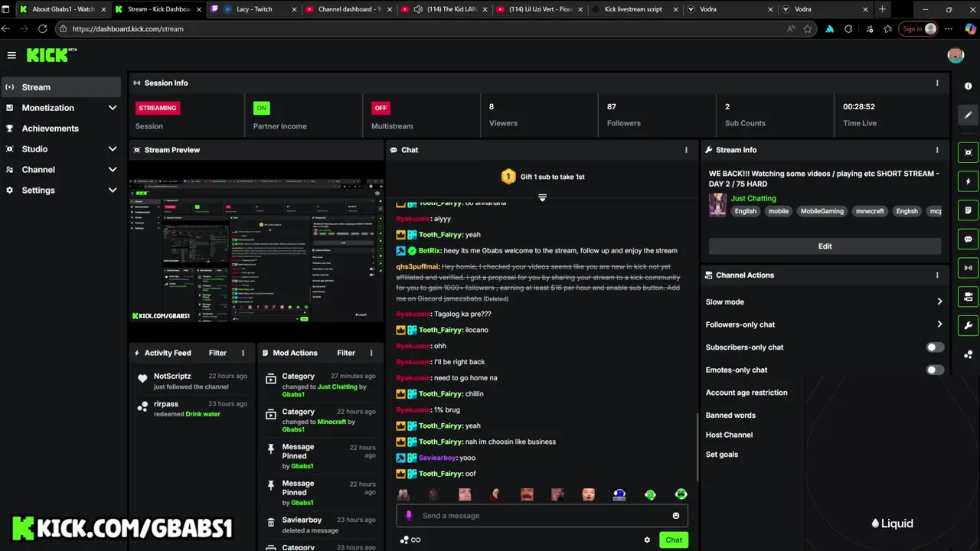Open Account age restriction setting

(746, 393)
